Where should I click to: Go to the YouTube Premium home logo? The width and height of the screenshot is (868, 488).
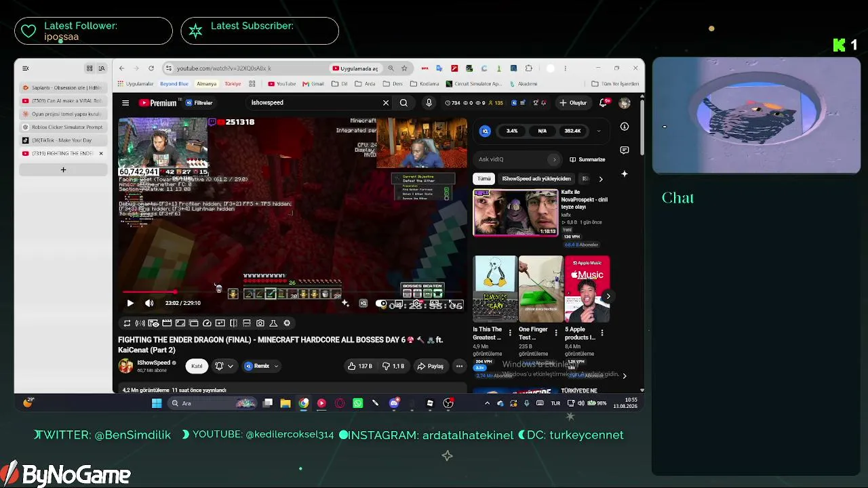pyautogui.click(x=158, y=103)
